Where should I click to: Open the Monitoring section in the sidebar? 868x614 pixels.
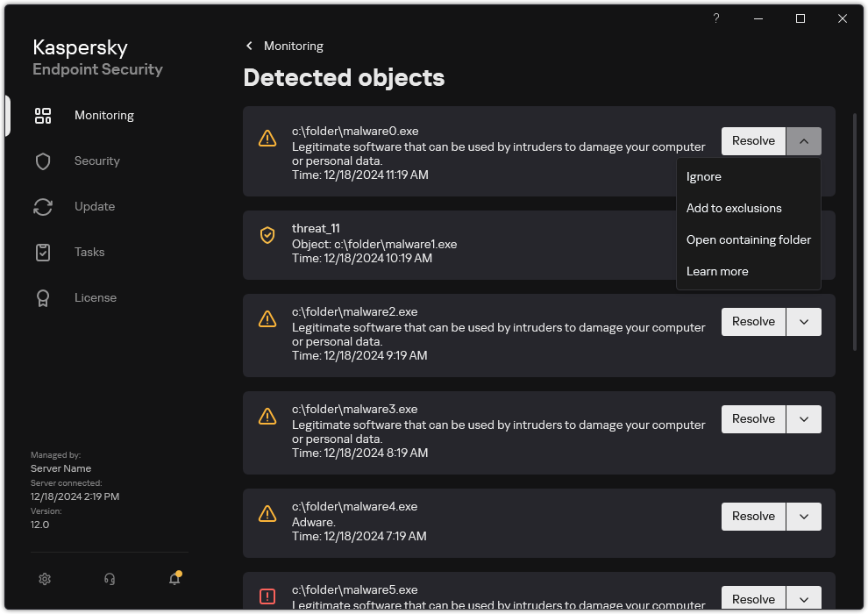point(103,115)
